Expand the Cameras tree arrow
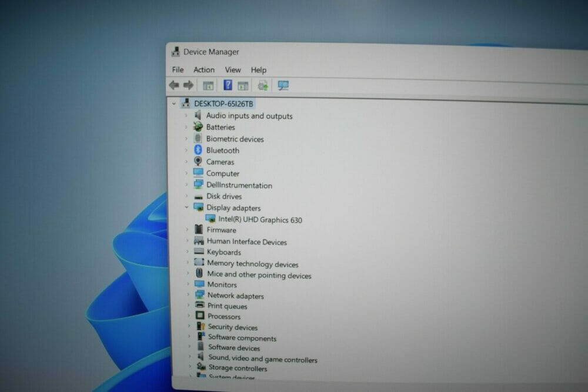This screenshot has width=588, height=392. coord(186,162)
